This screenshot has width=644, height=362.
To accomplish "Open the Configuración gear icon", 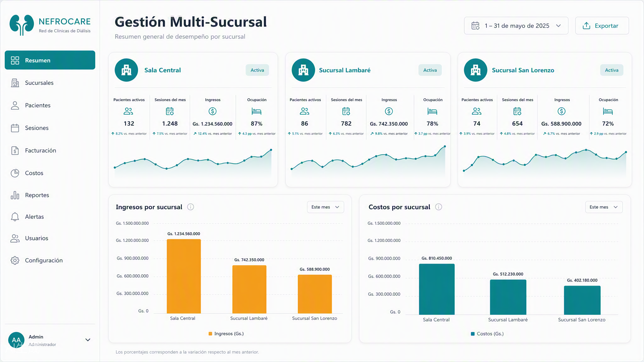I will click(x=15, y=261).
